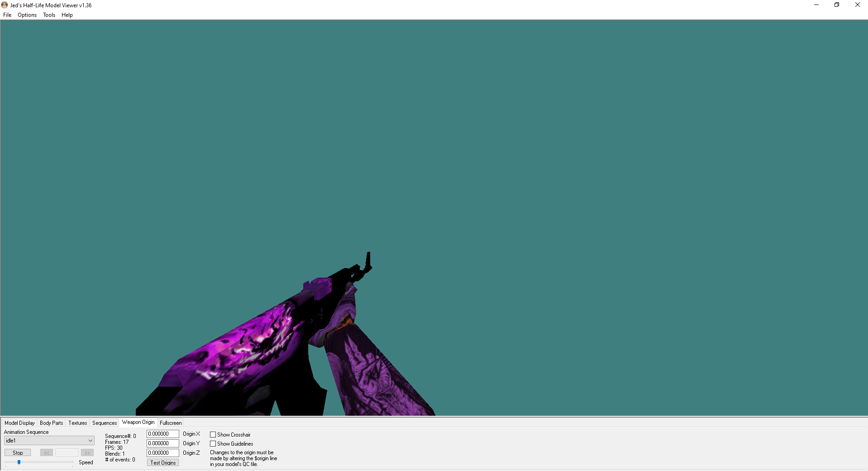Image resolution: width=868 pixels, height=471 pixels.
Task: Switch to the Sequences tab
Action: [105, 423]
